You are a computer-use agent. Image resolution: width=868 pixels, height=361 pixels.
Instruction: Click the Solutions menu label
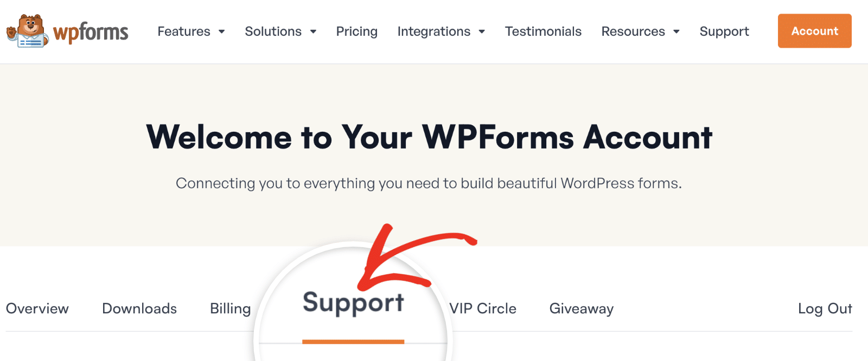pyautogui.click(x=273, y=31)
